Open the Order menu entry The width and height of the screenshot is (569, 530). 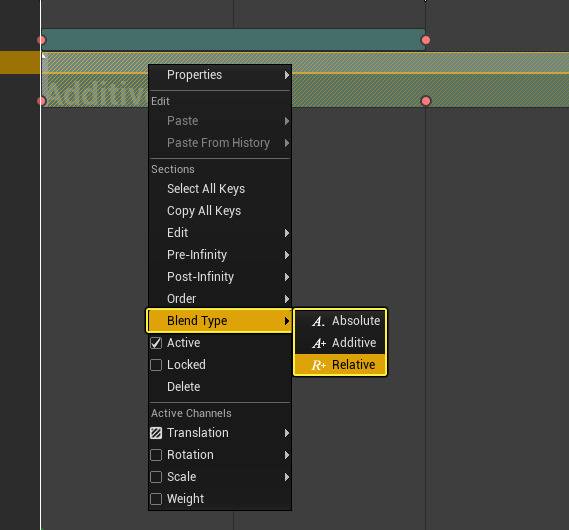point(220,299)
